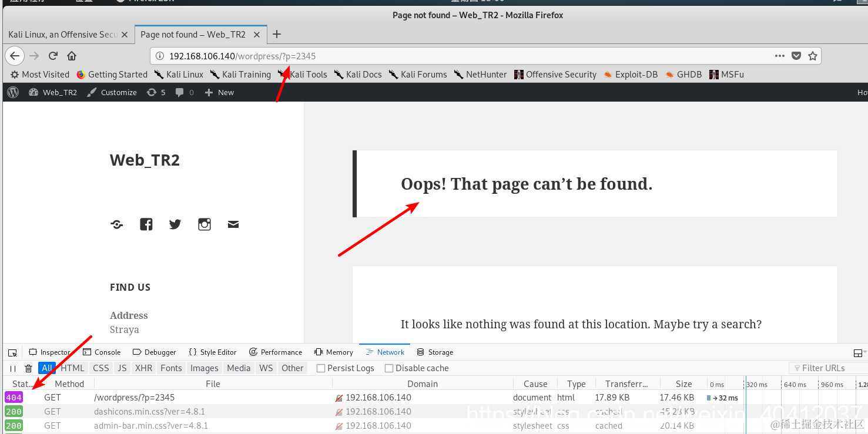Toggle the CSS request filter

tap(101, 368)
